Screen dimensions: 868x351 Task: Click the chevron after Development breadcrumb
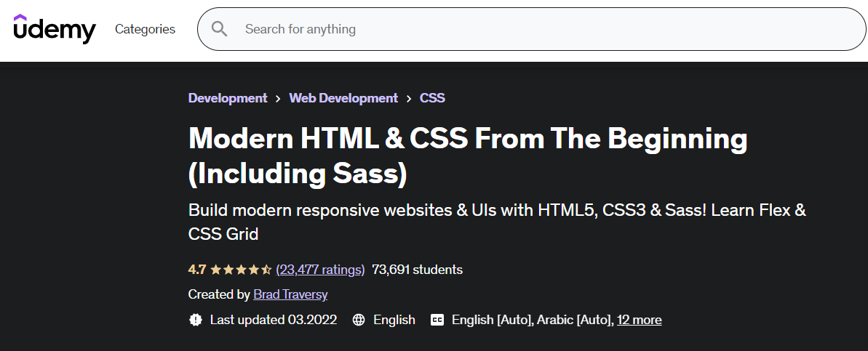279,98
